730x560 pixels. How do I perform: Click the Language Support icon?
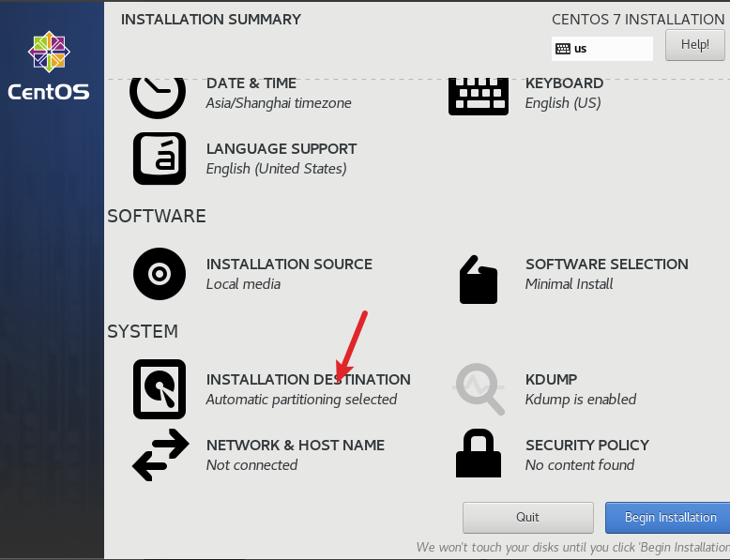pos(160,159)
